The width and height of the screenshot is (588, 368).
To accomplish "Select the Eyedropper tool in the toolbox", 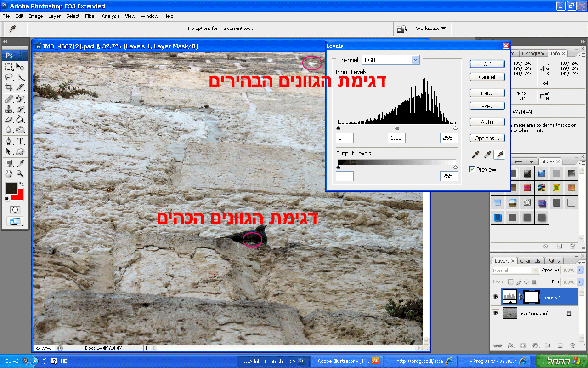I will click(x=20, y=163).
